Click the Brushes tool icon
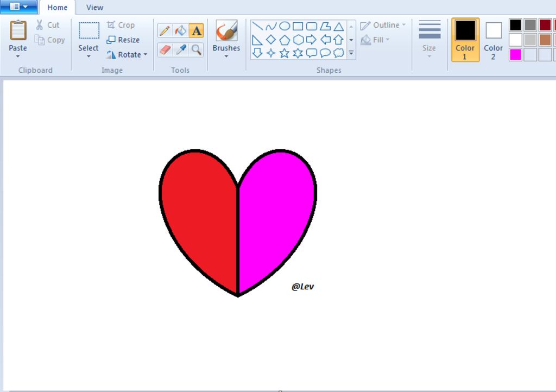The image size is (556, 392). point(226,30)
